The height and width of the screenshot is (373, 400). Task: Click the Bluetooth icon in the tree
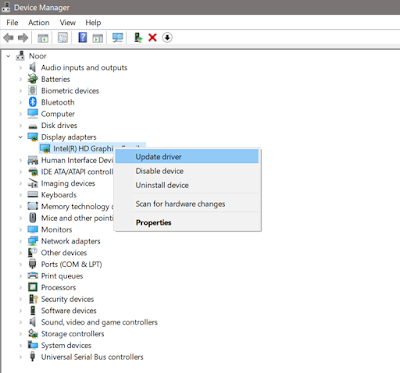(33, 102)
